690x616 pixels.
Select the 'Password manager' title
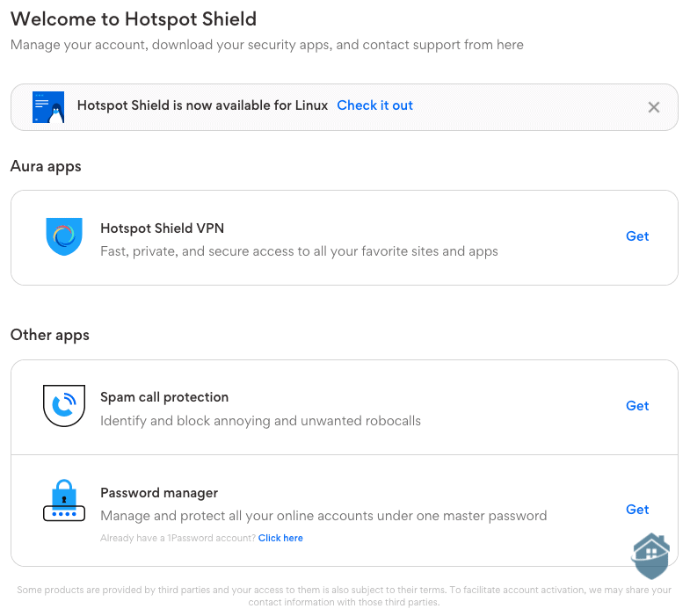point(159,493)
